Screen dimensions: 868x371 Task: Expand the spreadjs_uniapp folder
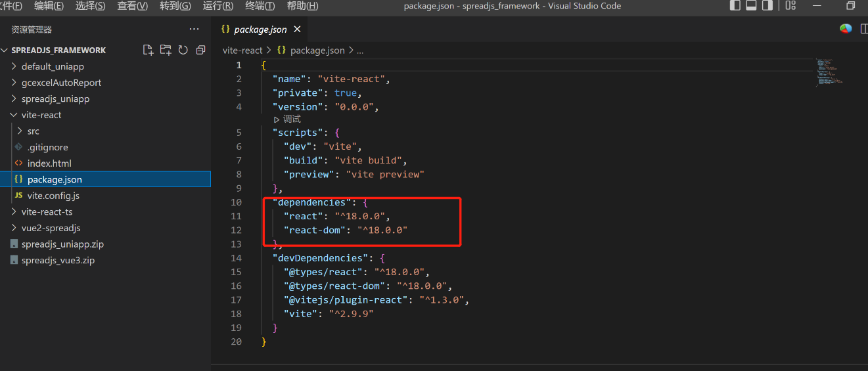point(14,98)
